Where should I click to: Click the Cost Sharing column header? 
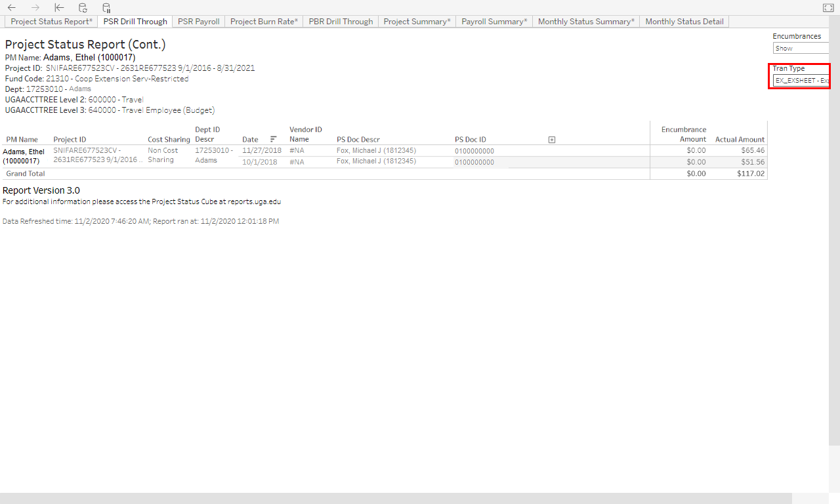coord(169,140)
